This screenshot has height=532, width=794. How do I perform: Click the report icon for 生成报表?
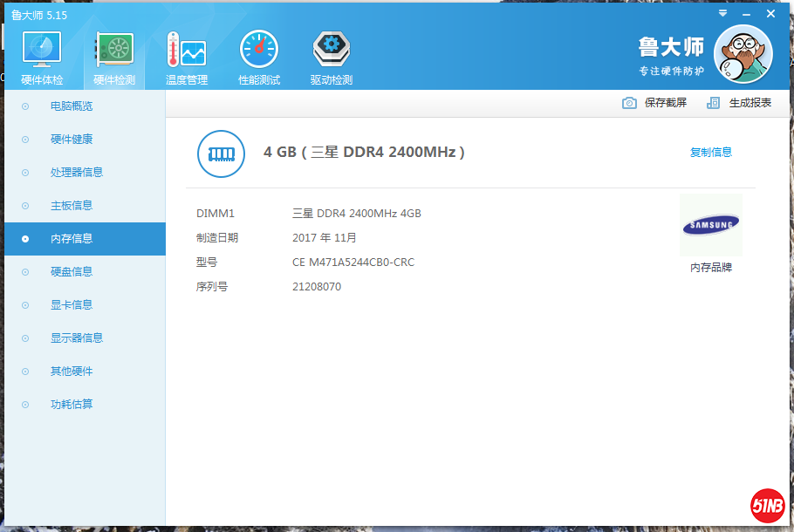(714, 103)
